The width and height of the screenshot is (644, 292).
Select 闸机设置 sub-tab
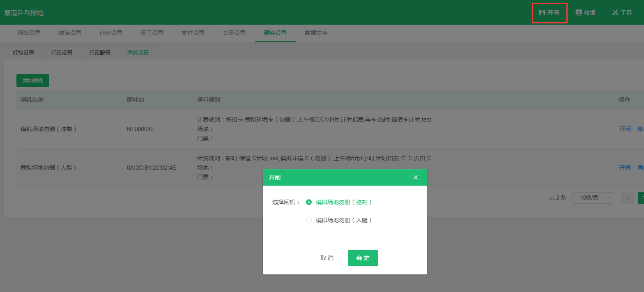(x=138, y=53)
